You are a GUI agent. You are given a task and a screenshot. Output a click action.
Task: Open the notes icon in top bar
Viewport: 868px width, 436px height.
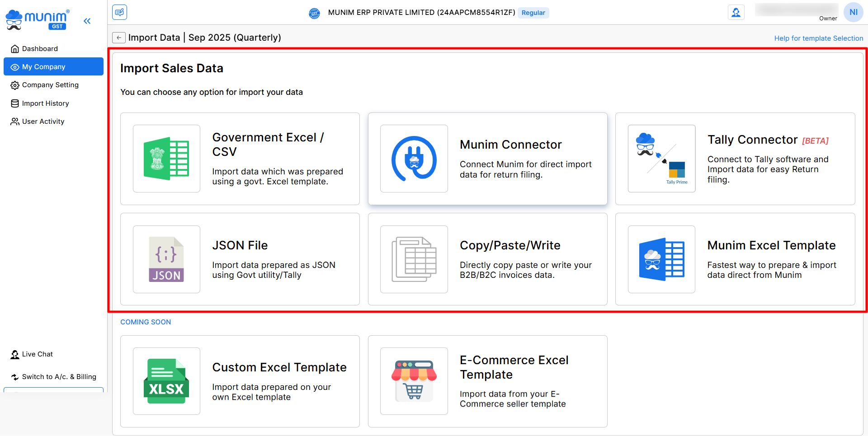(120, 12)
